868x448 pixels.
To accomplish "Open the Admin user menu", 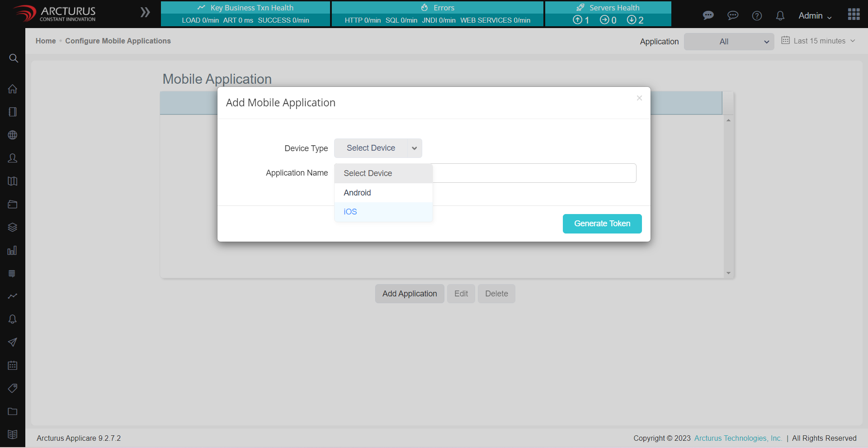I will click(815, 16).
